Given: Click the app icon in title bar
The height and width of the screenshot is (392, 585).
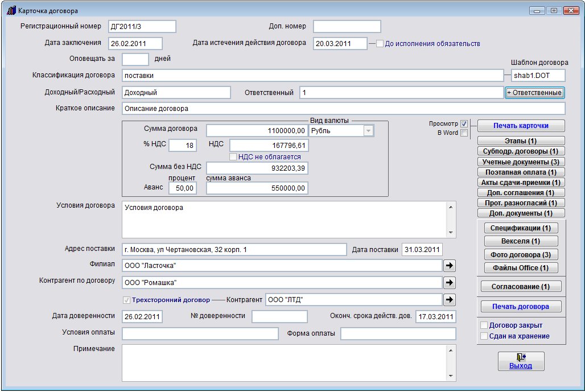Looking at the screenshot, I should [10, 10].
